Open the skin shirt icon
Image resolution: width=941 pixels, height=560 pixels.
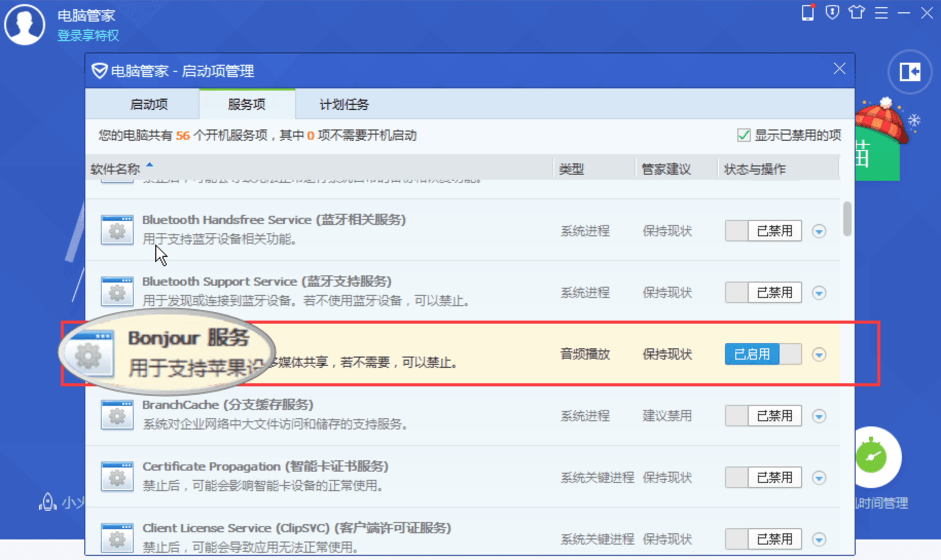click(857, 12)
